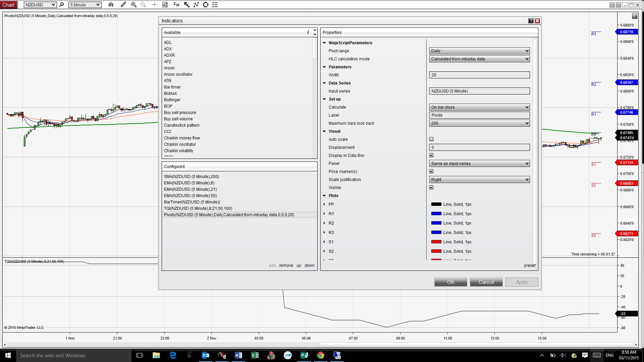
Task: Uncheck Display in Data Box
Action: [x=431, y=155]
